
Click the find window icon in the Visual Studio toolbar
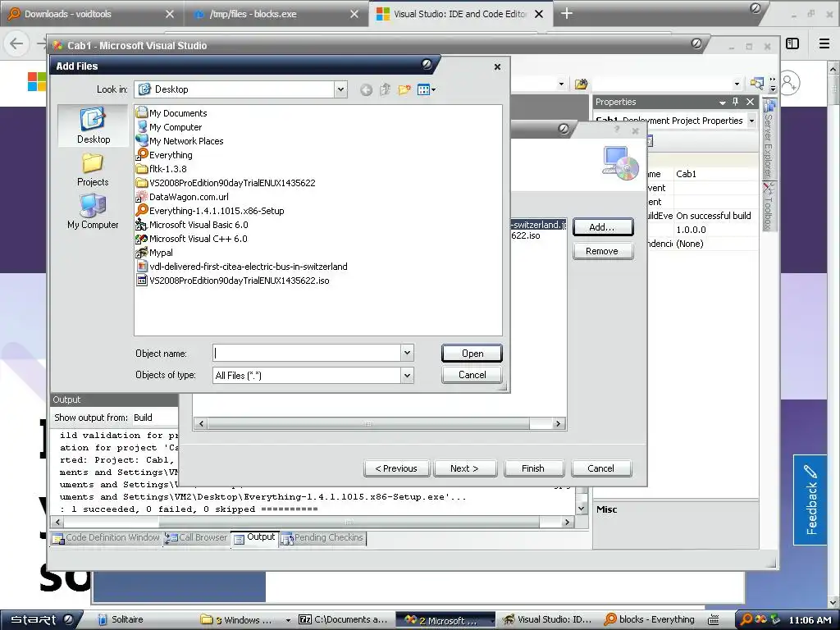[x=757, y=83]
